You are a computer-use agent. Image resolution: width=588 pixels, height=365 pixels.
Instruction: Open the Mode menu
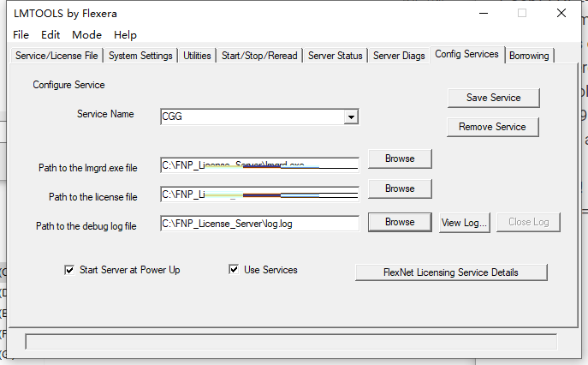[86, 35]
